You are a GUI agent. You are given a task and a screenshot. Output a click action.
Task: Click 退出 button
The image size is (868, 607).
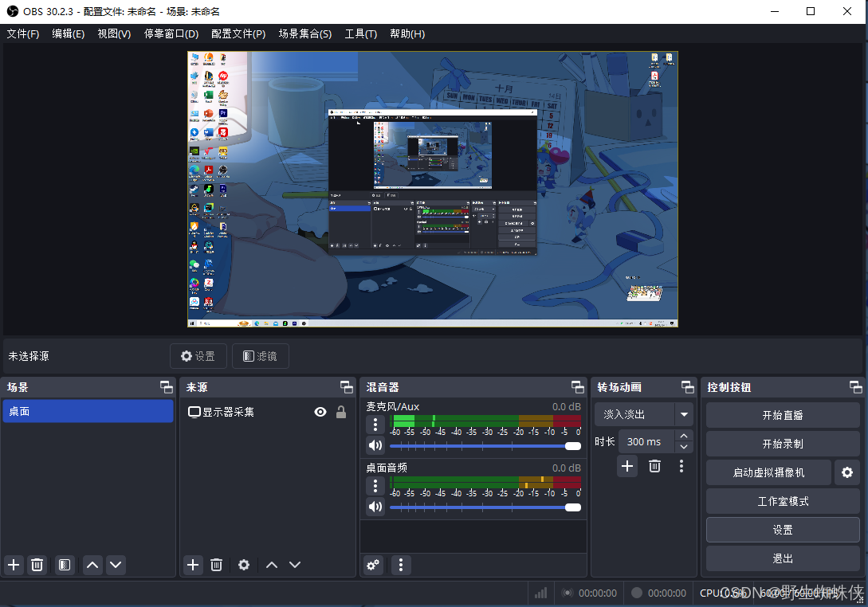(x=783, y=559)
